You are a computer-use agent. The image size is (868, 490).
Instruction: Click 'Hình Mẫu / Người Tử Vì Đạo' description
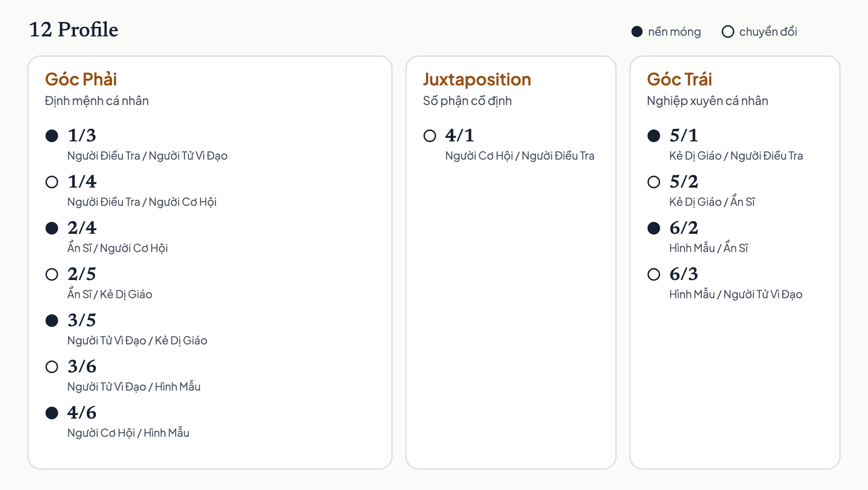(x=736, y=294)
